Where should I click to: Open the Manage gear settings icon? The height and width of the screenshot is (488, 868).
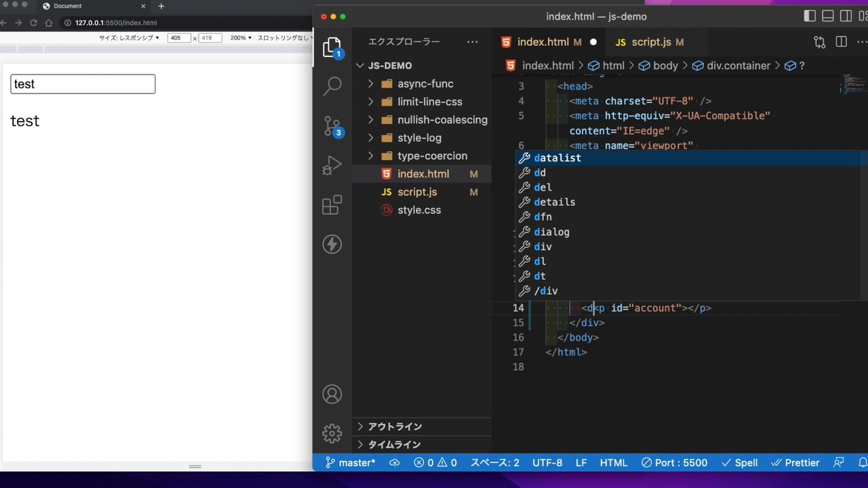coord(332,433)
